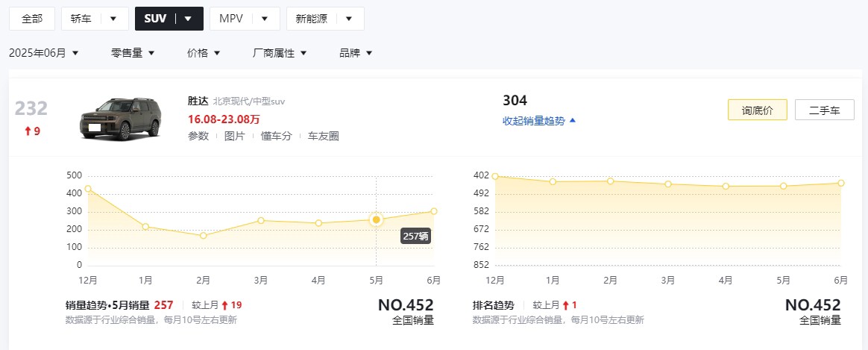868x350 pixels.
Task: Expand the SUV category dropdown arrow
Action: pos(188,19)
